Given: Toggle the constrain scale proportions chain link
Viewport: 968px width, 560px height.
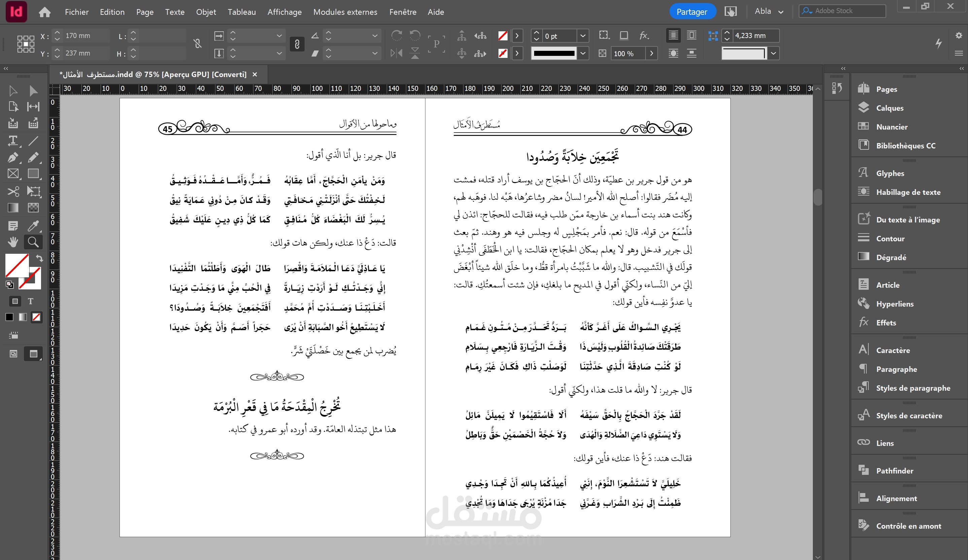Looking at the screenshot, I should 297,44.
